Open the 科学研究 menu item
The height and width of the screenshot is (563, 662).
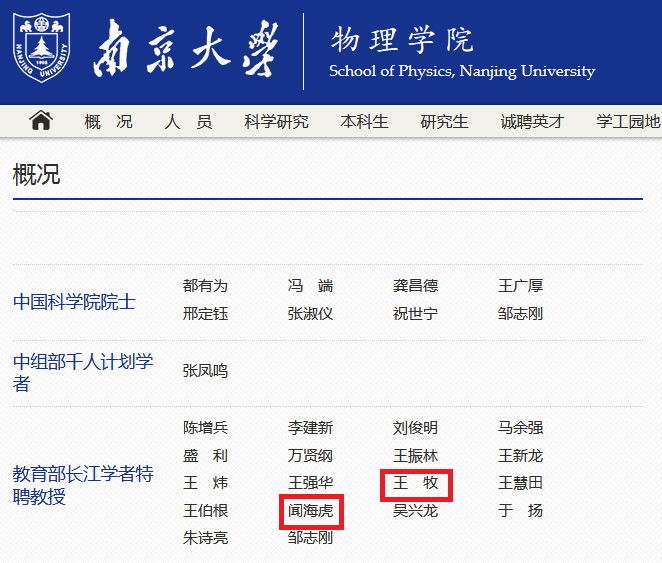click(276, 122)
